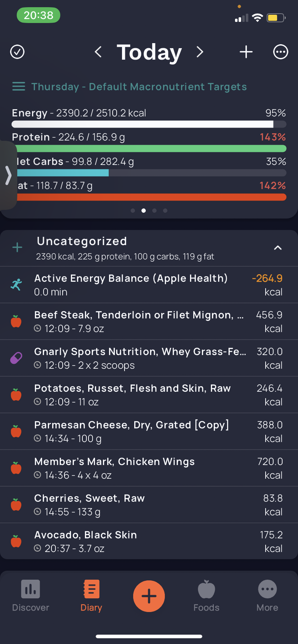
Task: Tap the Today date title
Action: coord(149,52)
